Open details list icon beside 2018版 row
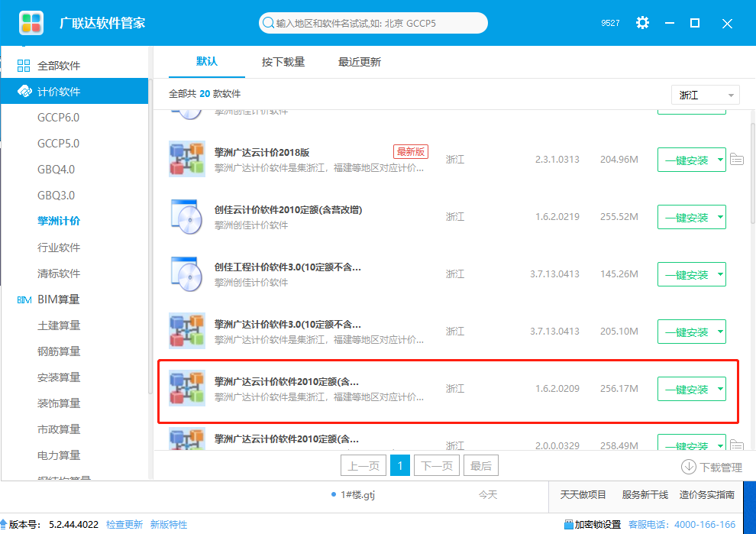 737,159
